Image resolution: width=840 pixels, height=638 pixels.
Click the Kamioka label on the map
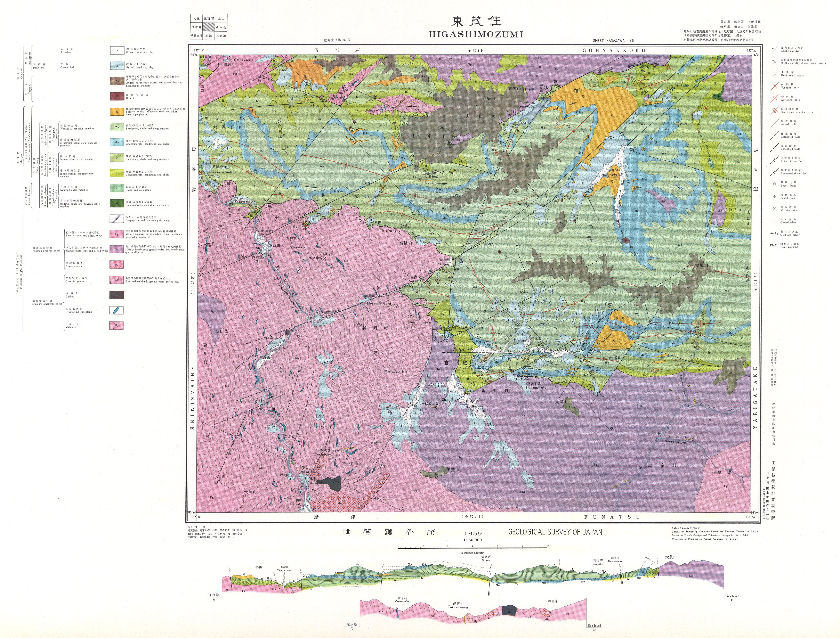[396, 372]
